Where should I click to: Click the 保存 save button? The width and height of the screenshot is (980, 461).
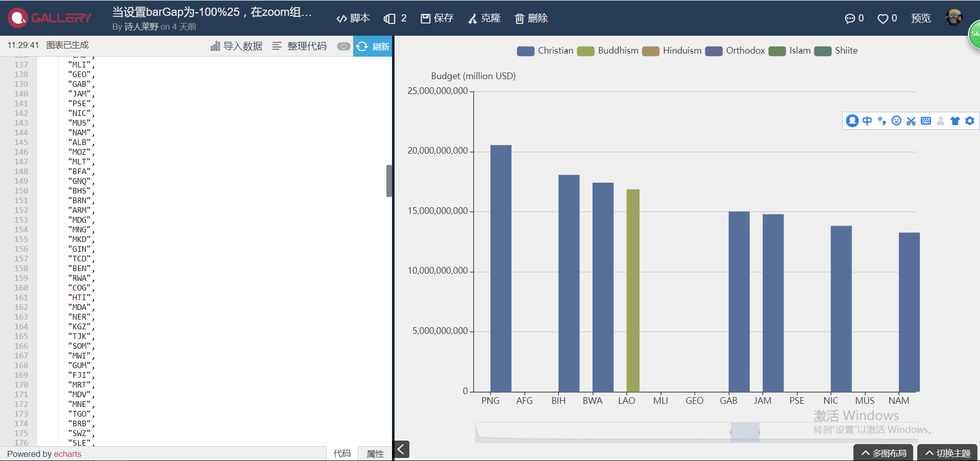coord(437,18)
